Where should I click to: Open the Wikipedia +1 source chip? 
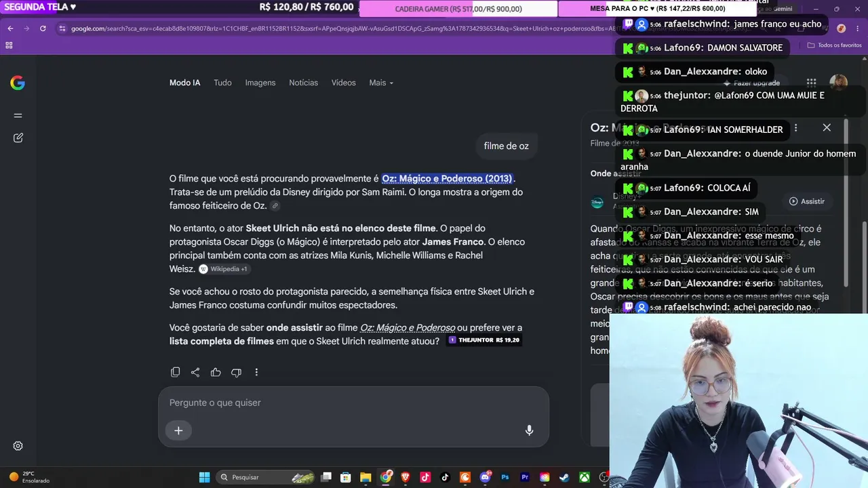click(x=224, y=269)
